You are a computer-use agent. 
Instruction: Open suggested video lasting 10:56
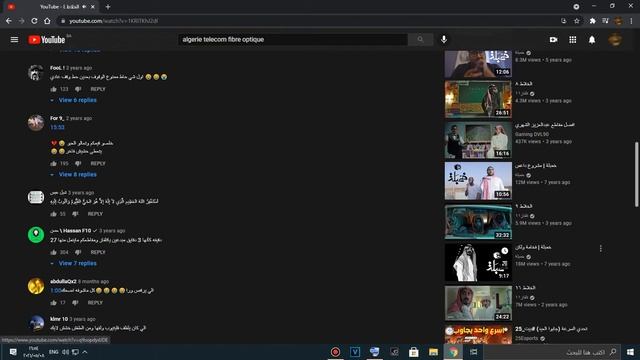(478, 181)
